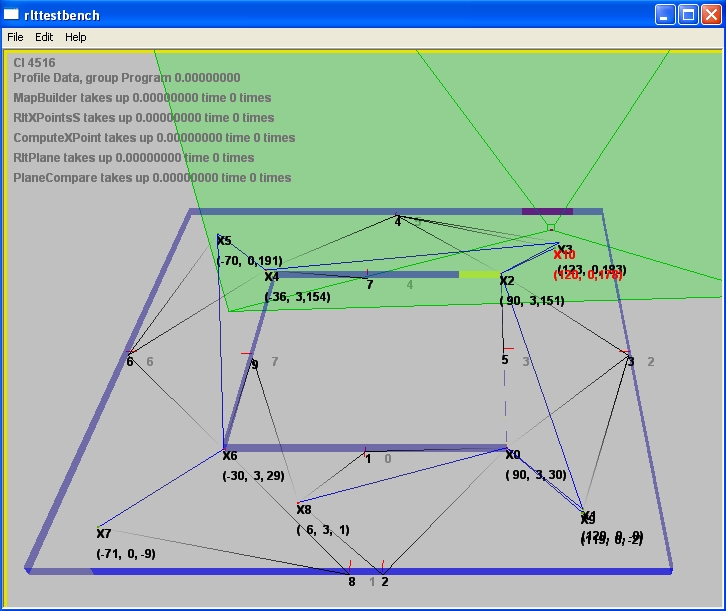Screen dimensions: 726x611
Task: Select point X8 in the lower area
Action: tap(304, 509)
